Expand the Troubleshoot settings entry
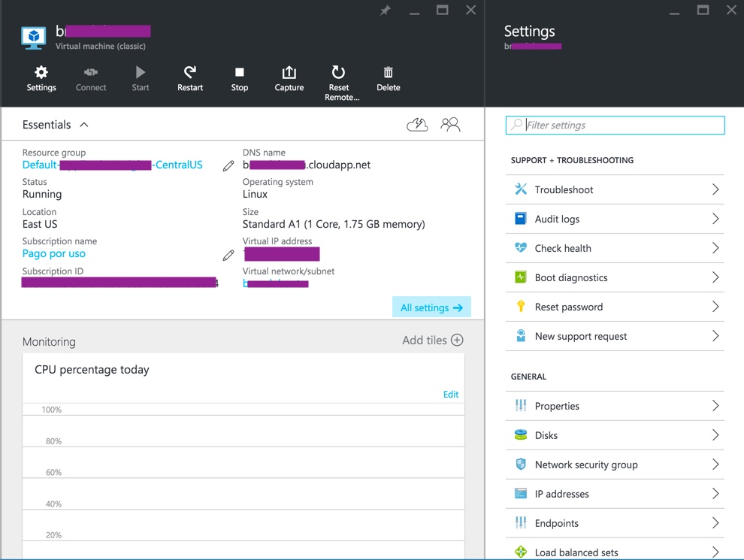 pyautogui.click(x=715, y=189)
